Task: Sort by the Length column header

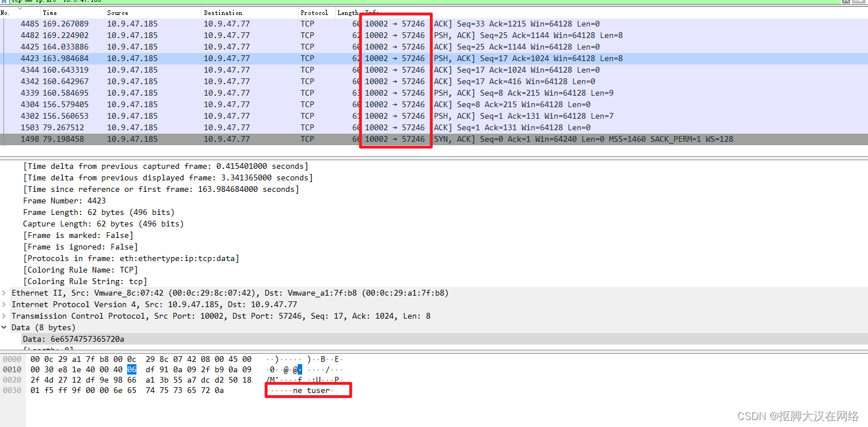Action: (x=348, y=12)
